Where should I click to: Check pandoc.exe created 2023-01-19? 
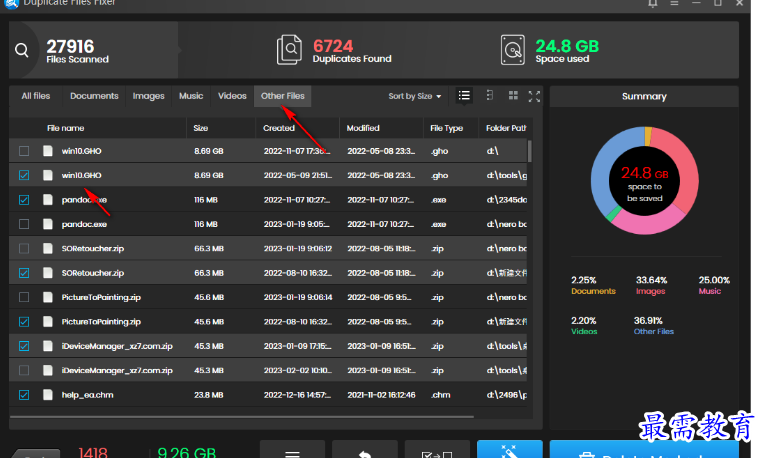point(24,224)
